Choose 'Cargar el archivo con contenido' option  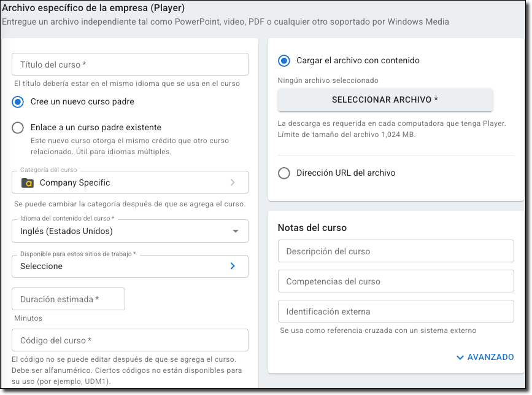click(x=284, y=61)
